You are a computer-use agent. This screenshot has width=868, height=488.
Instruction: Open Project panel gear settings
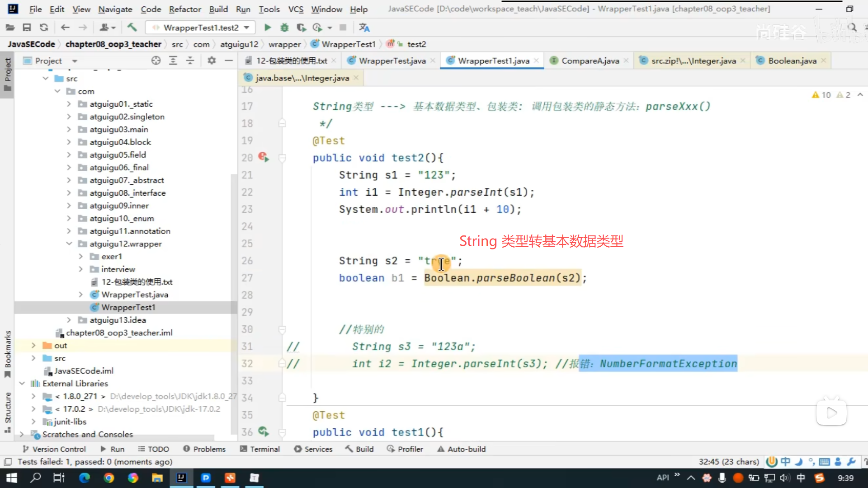(x=212, y=61)
